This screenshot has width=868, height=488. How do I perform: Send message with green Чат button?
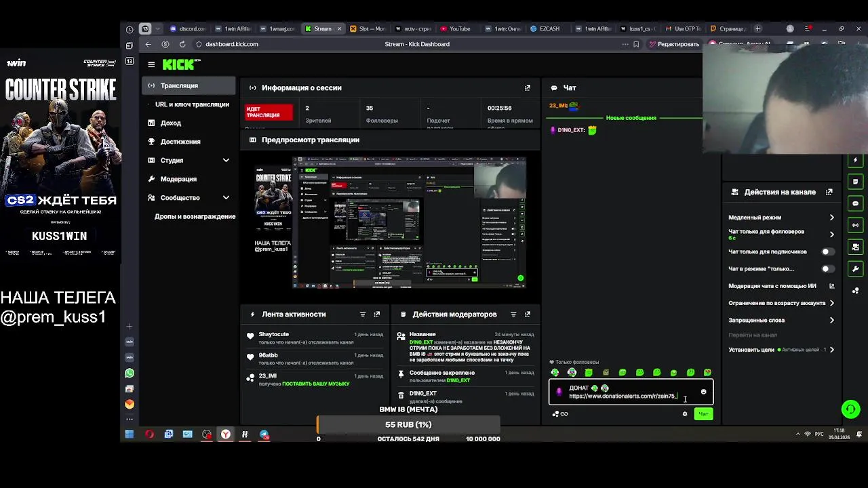(x=703, y=414)
